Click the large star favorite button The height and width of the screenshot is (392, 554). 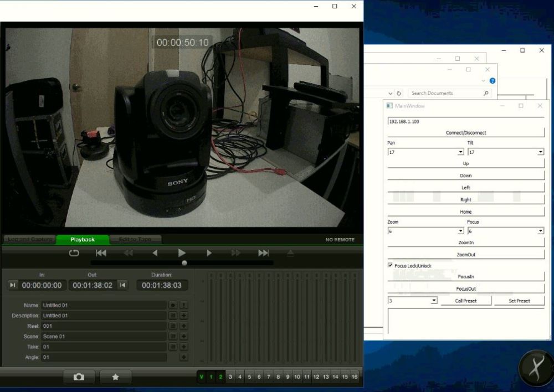[116, 377]
